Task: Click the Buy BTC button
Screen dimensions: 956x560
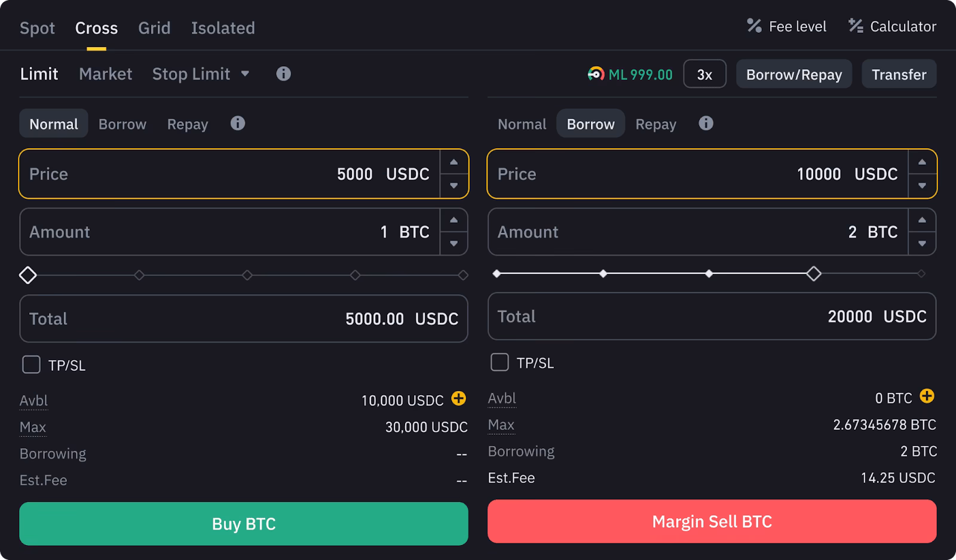Action: [243, 524]
